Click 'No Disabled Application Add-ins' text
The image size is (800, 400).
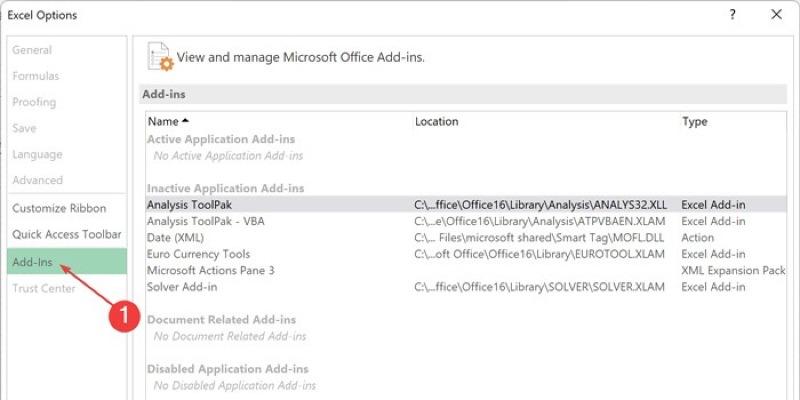[x=235, y=386]
